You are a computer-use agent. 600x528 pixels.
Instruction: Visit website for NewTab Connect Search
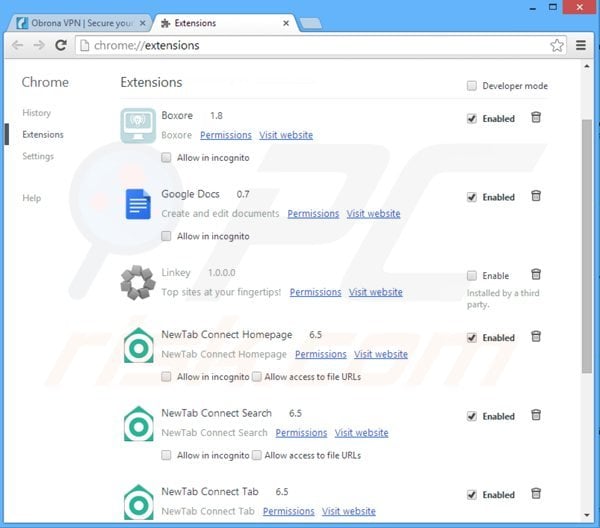361,433
